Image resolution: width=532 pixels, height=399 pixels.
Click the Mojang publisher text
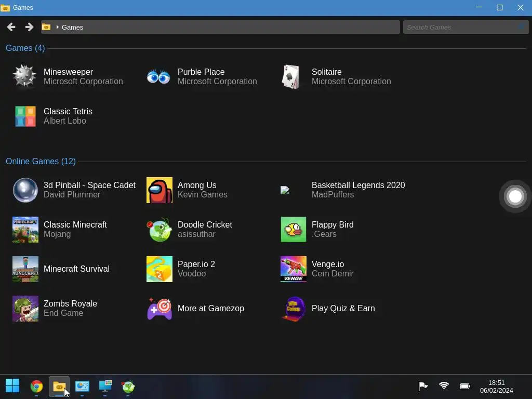click(57, 234)
